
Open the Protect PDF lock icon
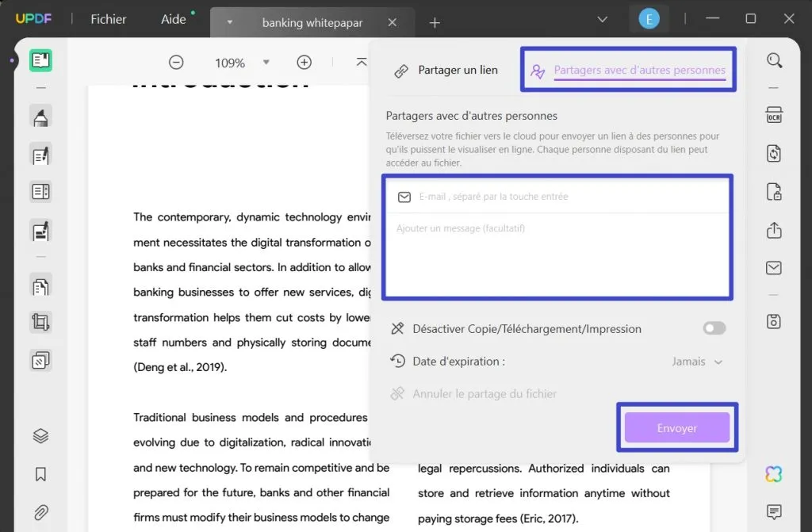tap(774, 192)
